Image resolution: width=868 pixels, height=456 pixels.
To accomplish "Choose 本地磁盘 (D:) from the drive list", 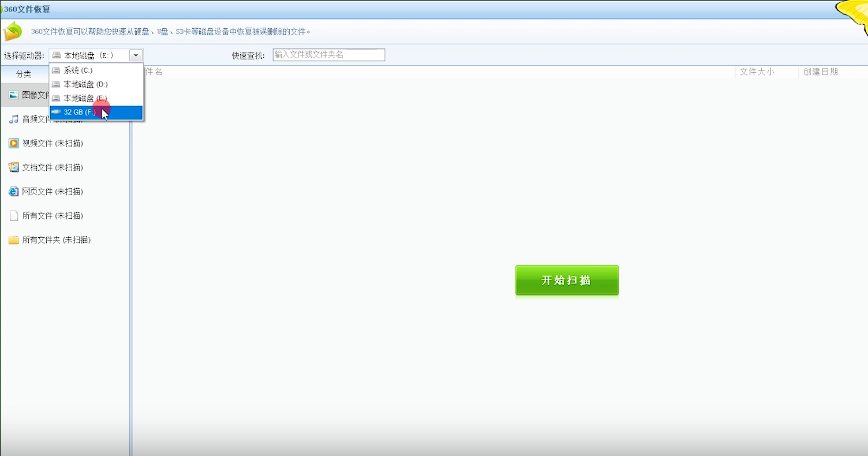I will [96, 84].
